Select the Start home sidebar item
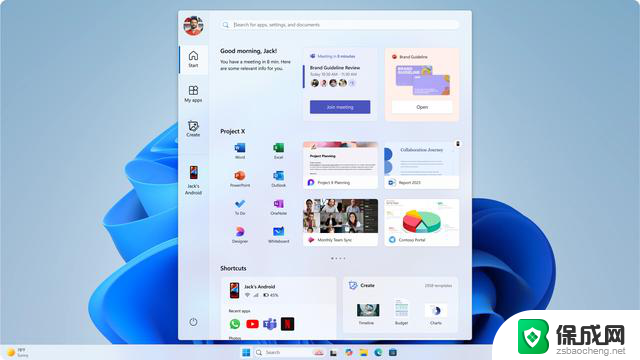 click(193, 59)
